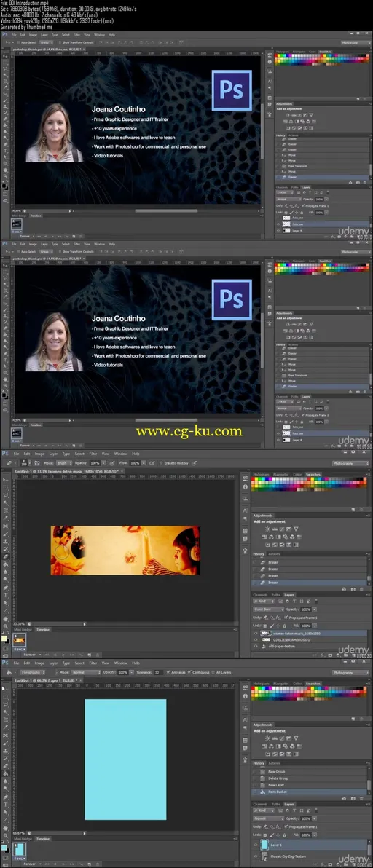Select Brush tool in the cyan-canvas screenshot

(x=6, y=743)
